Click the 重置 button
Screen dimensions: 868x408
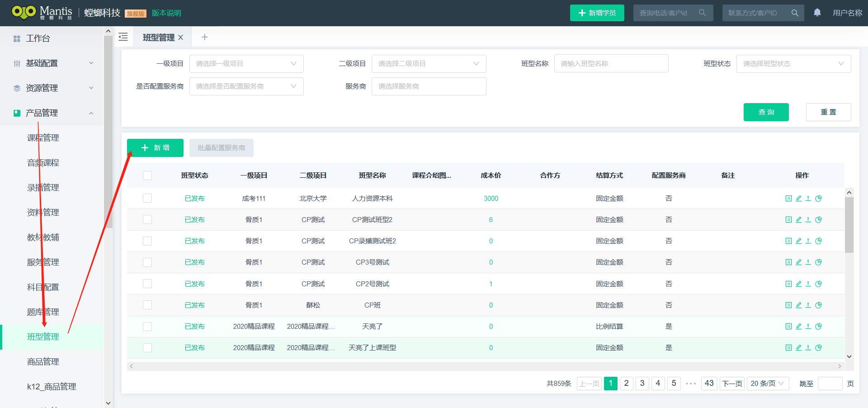point(828,112)
